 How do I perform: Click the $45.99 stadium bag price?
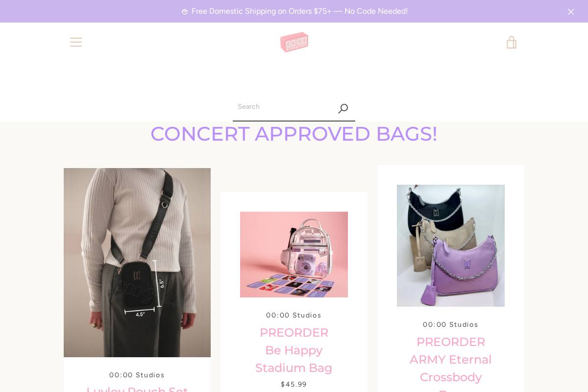point(294,384)
